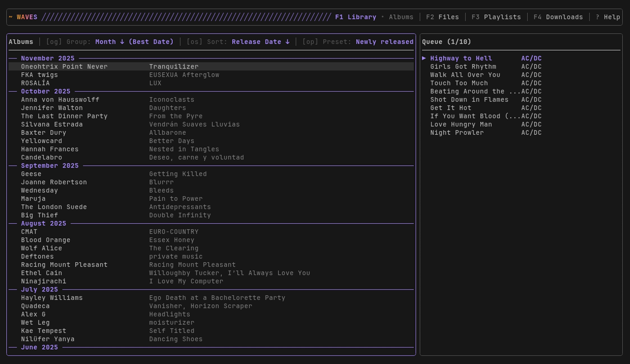The width and height of the screenshot is (630, 364).
Task: Click the WAVES app title
Action: tap(27, 17)
